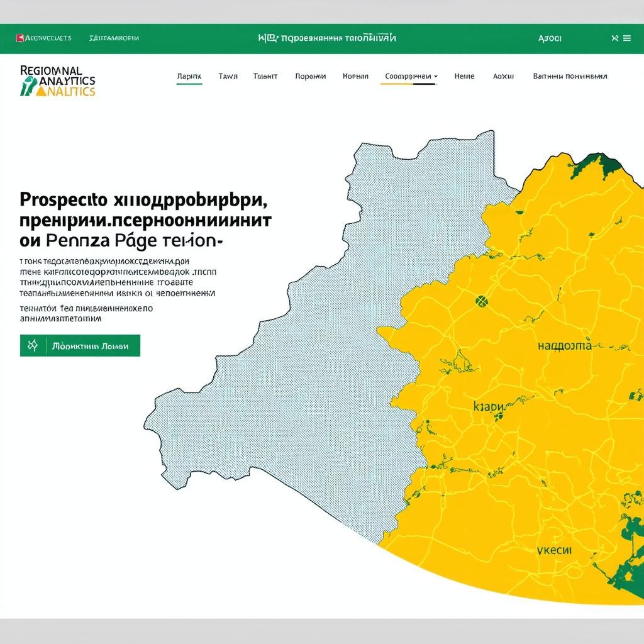Expand the Coopmpрнеи dropdown caret
Image resolution: width=644 pixels, height=644 pixels.
point(436,77)
